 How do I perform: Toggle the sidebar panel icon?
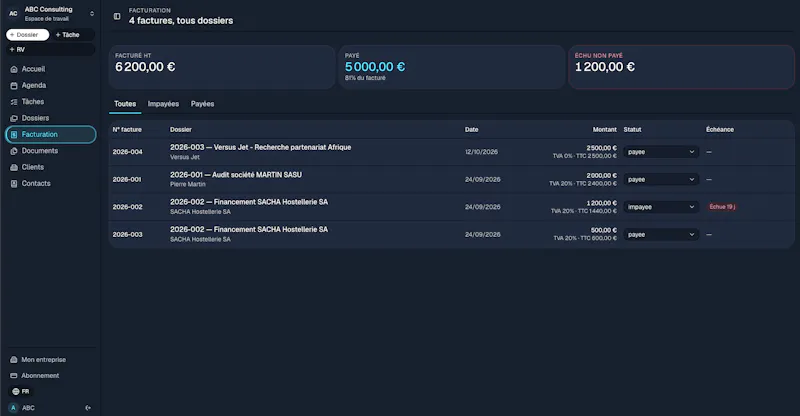click(x=117, y=16)
